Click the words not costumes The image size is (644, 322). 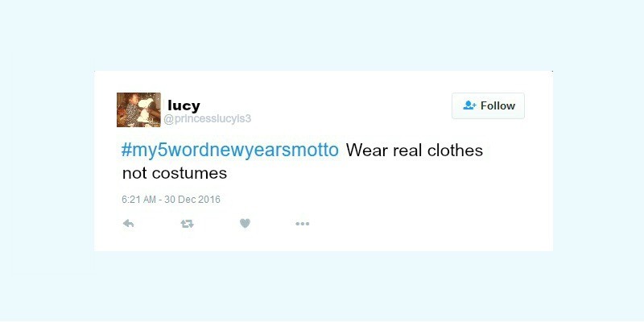(175, 173)
